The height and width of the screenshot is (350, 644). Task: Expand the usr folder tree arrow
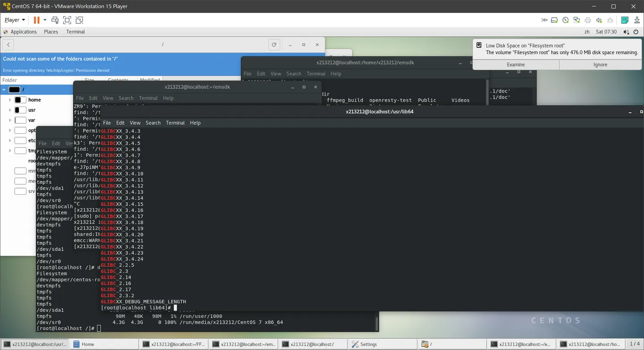(10, 110)
